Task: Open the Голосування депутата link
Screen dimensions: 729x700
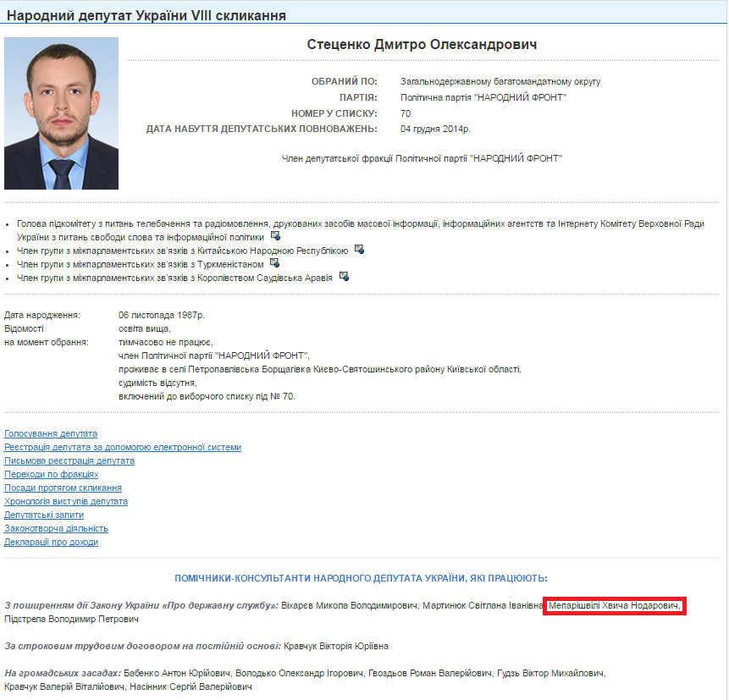Action: 51,433
